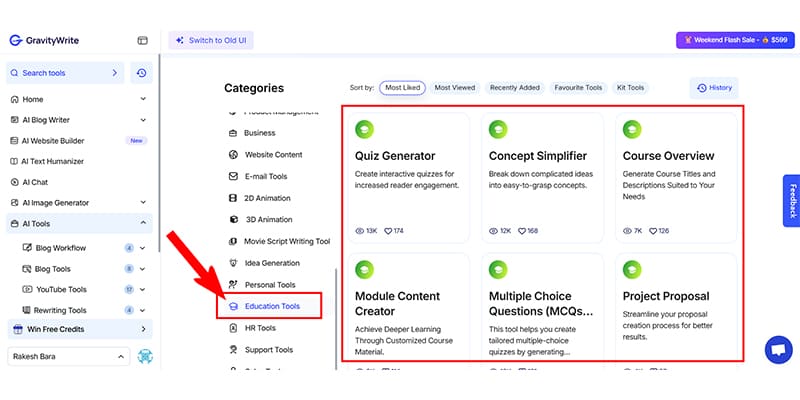Sort by Most Viewed

pos(455,88)
